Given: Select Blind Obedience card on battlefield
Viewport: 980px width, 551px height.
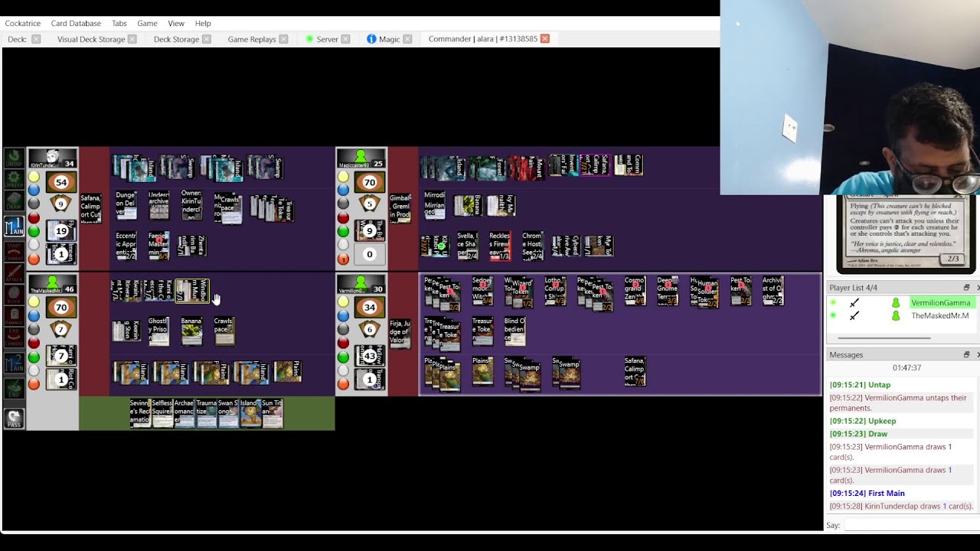Looking at the screenshot, I should point(515,331).
